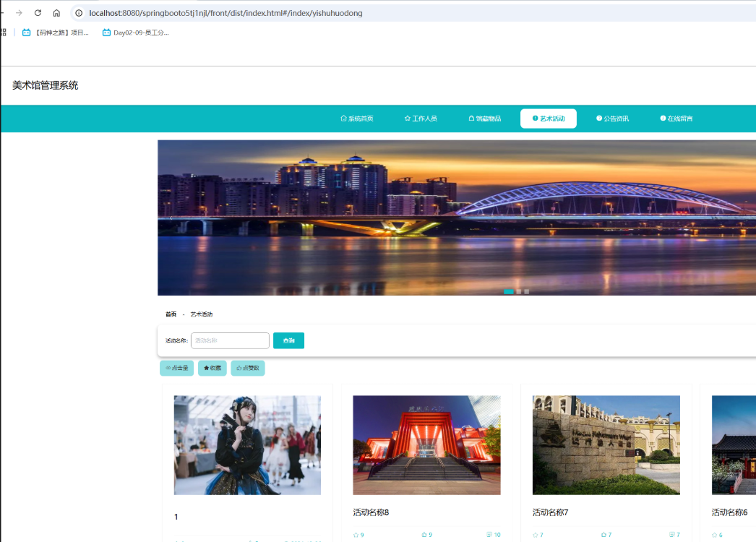Viewport: 756px width, 542px height.
Task: Click the star icon on 活动名称7 card
Action: (536, 535)
